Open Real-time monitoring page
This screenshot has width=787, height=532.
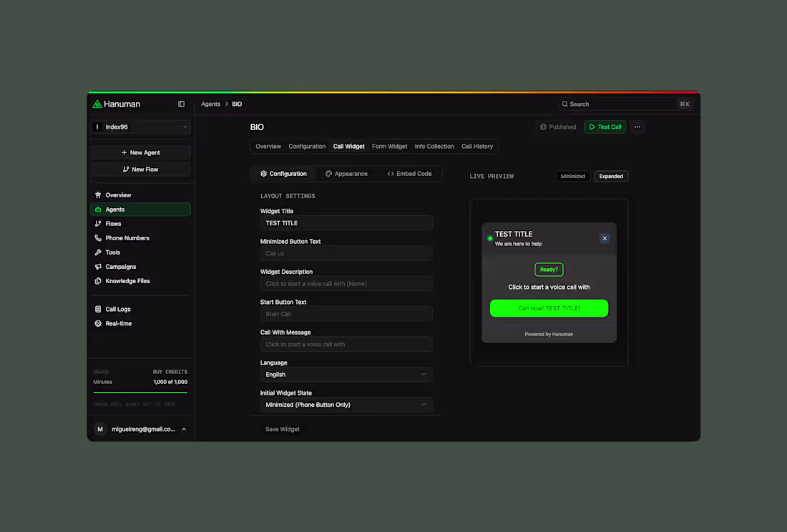140,323
